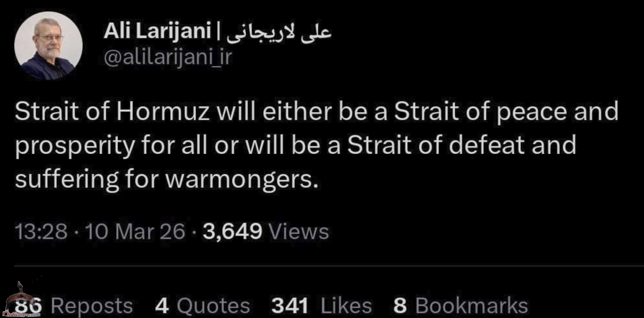This screenshot has width=644, height=318.
Task: Click the 8 bookmarks count number
Action: (x=400, y=305)
